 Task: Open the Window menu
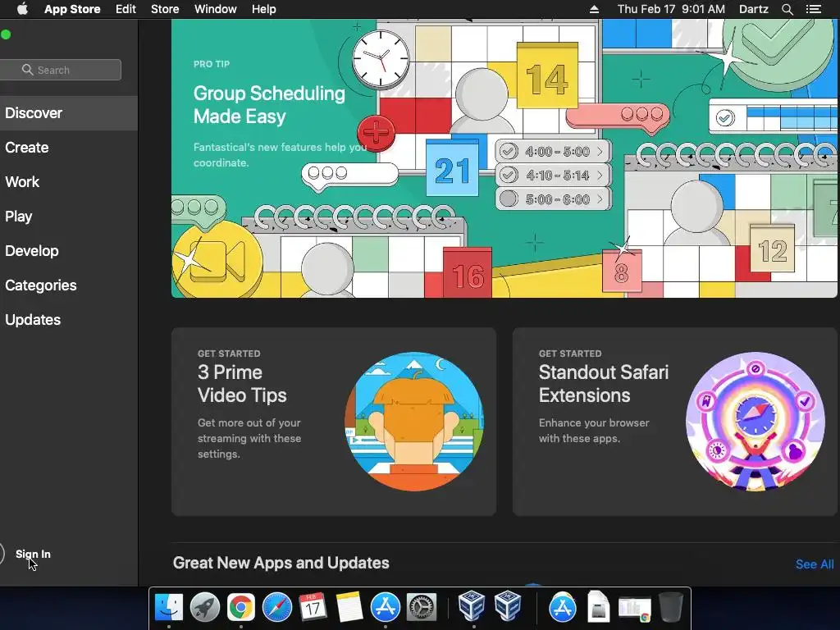point(216,9)
